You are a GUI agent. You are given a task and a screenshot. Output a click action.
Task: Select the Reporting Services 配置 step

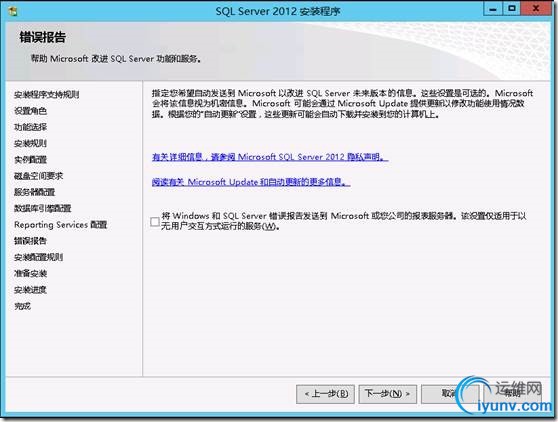(x=60, y=225)
